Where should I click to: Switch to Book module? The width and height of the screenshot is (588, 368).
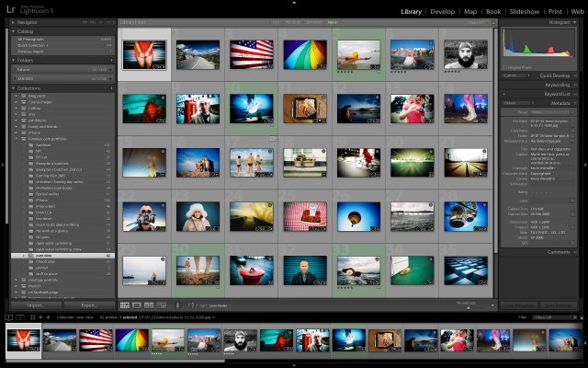(493, 12)
